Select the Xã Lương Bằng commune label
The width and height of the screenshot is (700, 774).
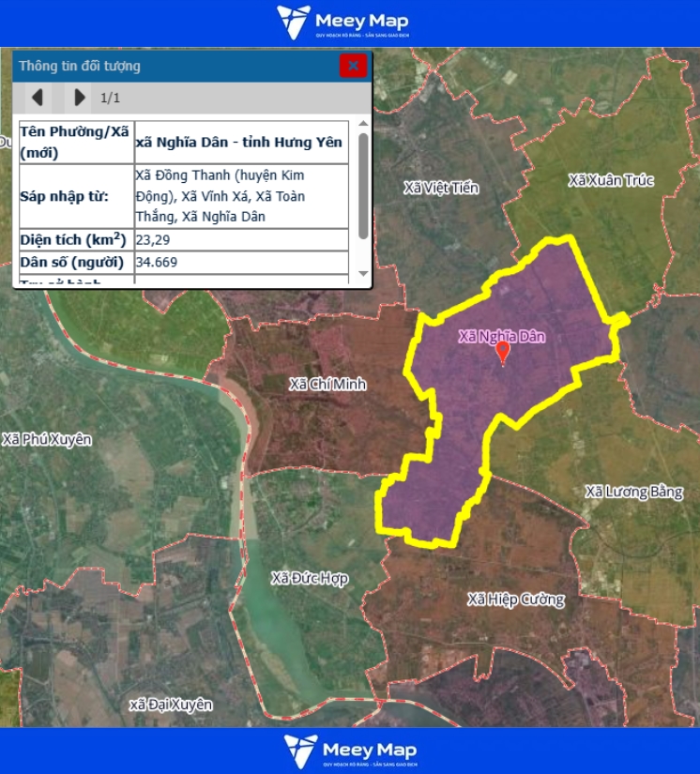[x=634, y=492]
